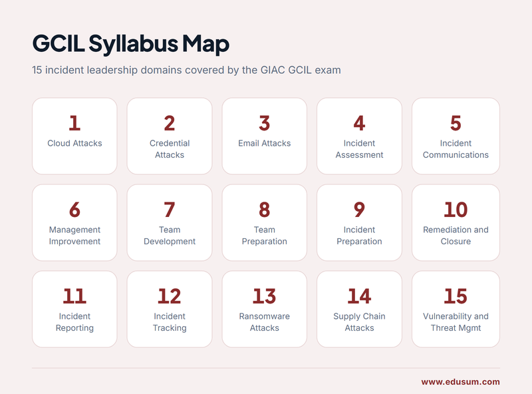Select the Cloud Attacks card
532x394 pixels.
(74, 136)
